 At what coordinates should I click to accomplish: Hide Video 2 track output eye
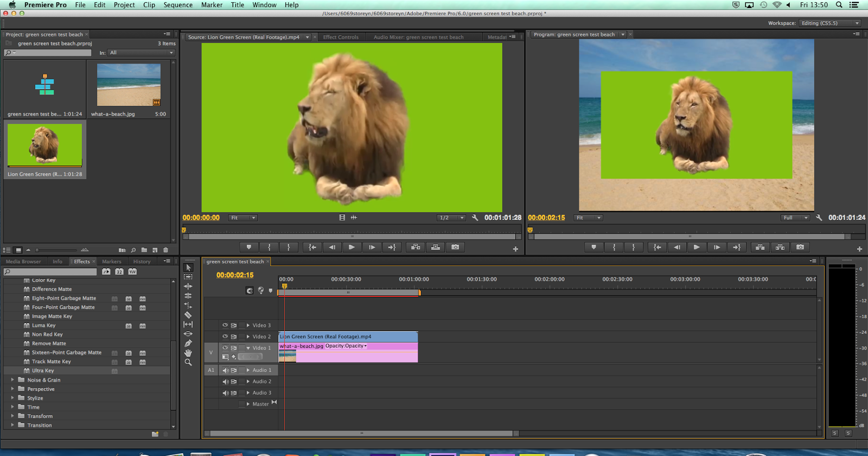225,337
